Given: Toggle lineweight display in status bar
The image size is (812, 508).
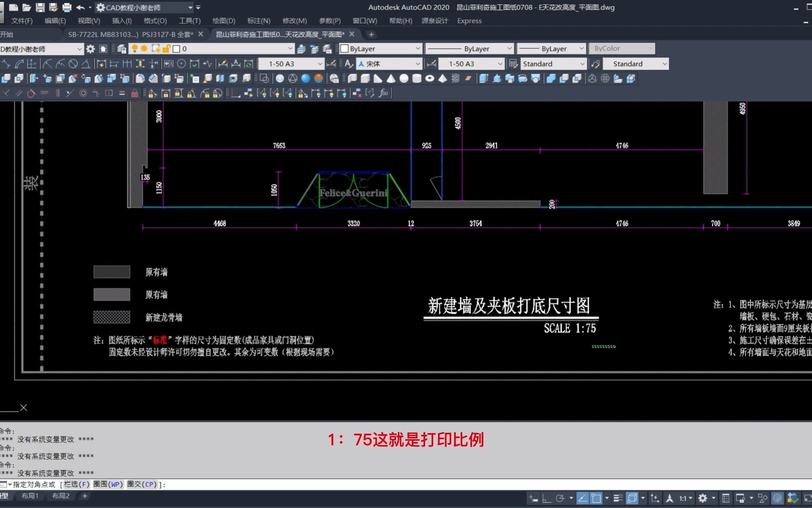Looking at the screenshot, I should (618, 498).
